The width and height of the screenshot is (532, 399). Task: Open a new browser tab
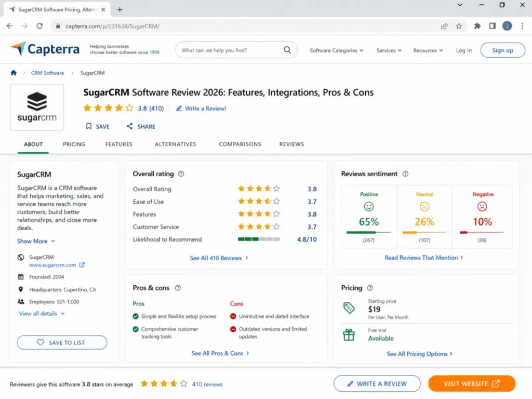pyautogui.click(x=119, y=9)
